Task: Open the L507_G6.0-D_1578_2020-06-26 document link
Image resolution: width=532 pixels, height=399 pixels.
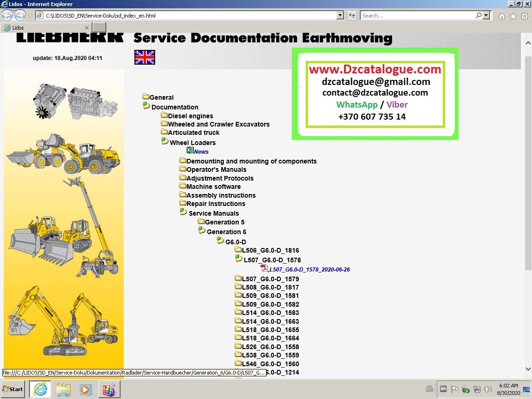Action: 309,269
